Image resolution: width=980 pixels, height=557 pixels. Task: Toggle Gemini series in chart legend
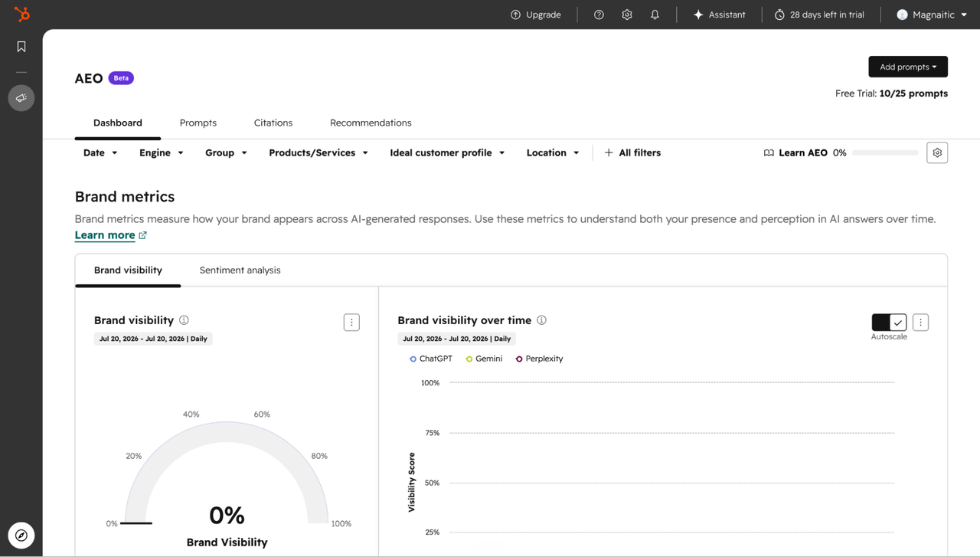pos(484,359)
